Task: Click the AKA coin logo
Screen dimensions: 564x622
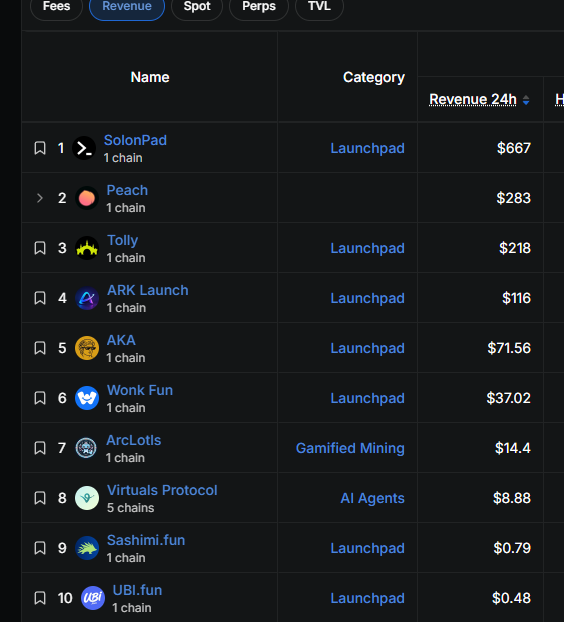Action: tap(87, 348)
